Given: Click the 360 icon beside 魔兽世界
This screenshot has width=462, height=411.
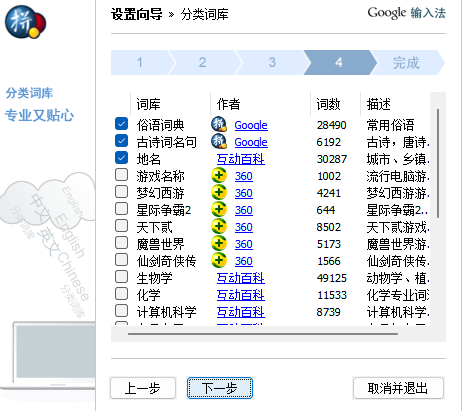Looking at the screenshot, I should tap(219, 243).
